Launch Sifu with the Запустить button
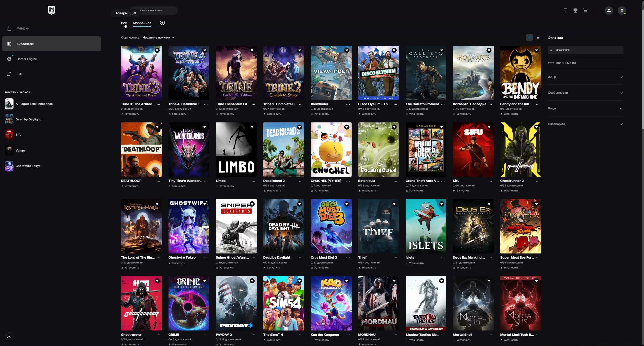The width and height of the screenshot is (644, 346). (463, 191)
